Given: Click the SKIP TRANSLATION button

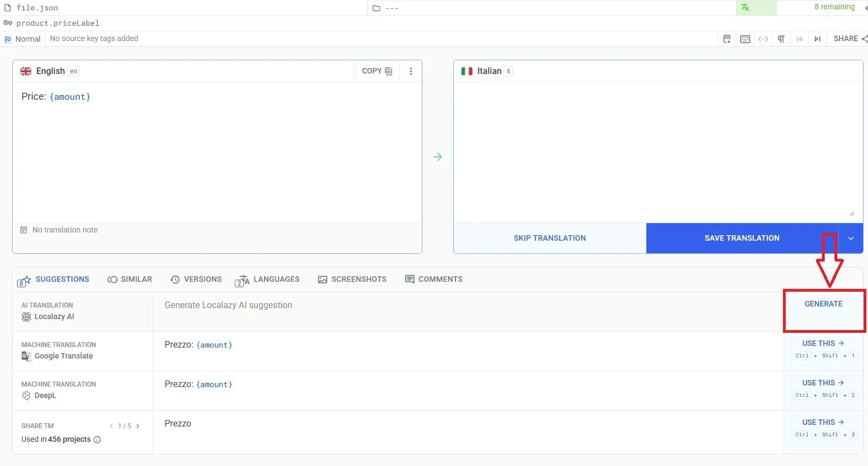Looking at the screenshot, I should (550, 238).
